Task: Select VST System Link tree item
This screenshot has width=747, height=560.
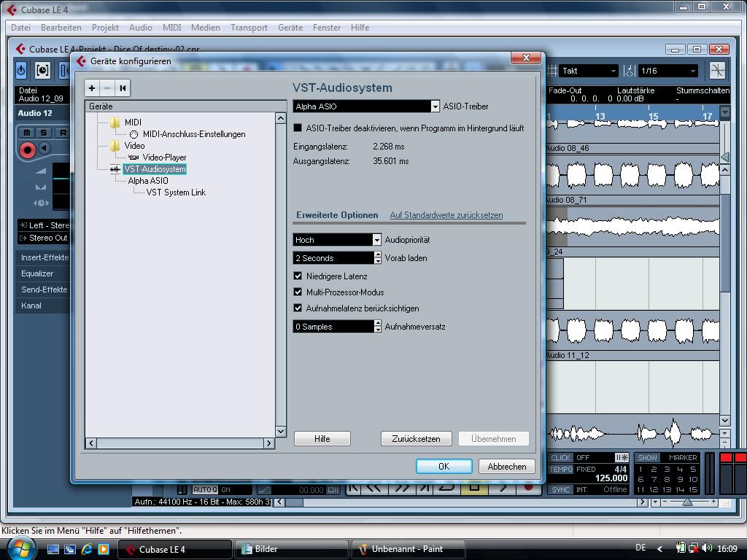Action: (176, 192)
